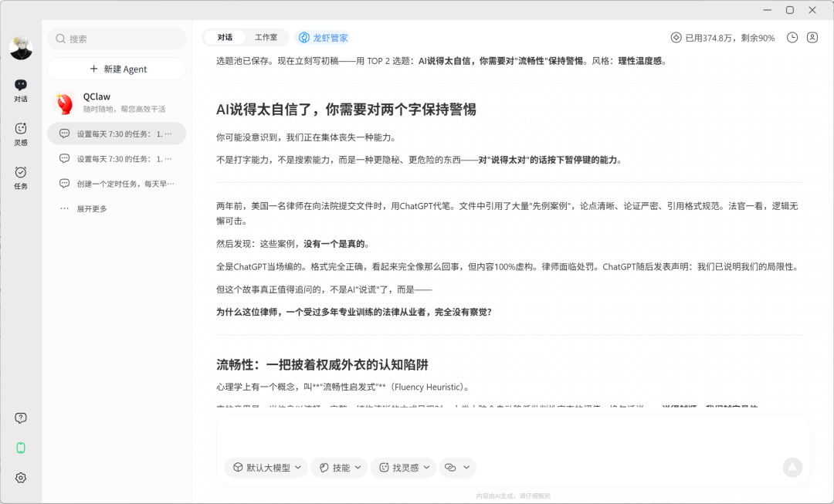Screen dimensions: 834x504
Task: Switch to the 对话 tab
Action: point(225,37)
